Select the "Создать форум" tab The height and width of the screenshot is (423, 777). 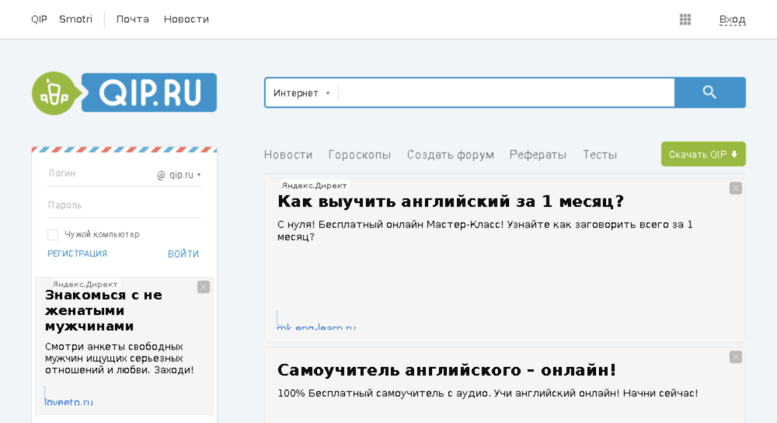pyautogui.click(x=450, y=155)
